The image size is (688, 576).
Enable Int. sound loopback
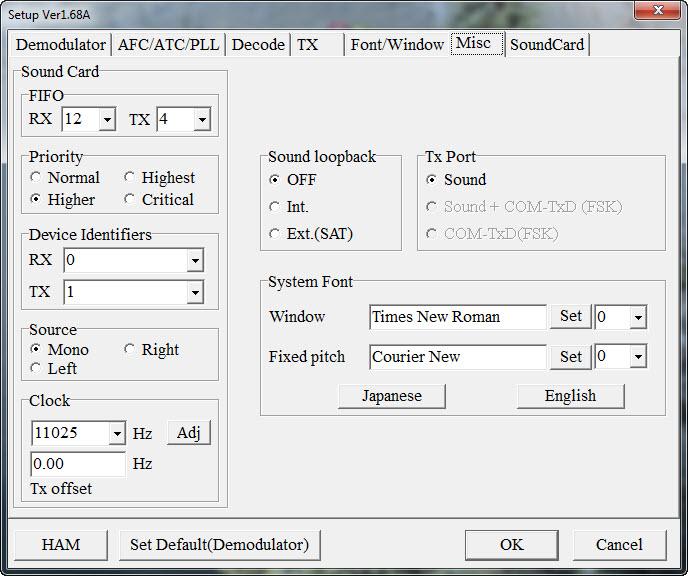pyautogui.click(x=275, y=207)
